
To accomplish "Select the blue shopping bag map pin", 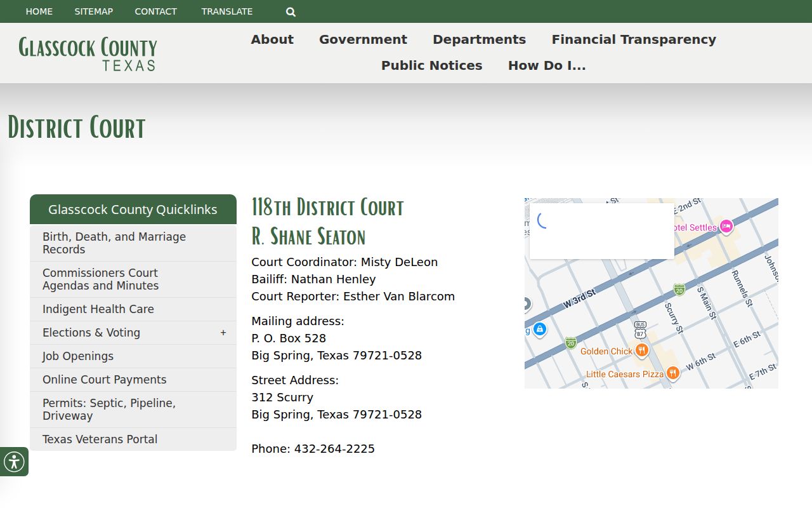I will 540,329.
